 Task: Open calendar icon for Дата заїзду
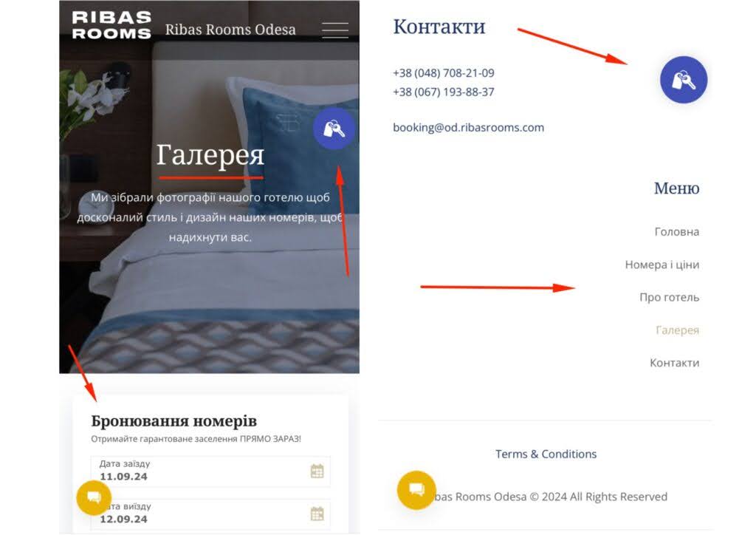(317, 471)
